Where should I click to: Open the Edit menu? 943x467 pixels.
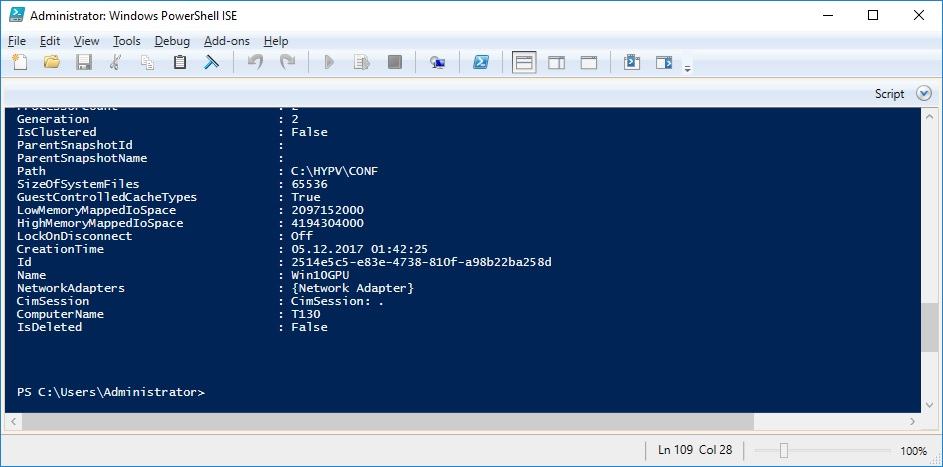coord(50,41)
